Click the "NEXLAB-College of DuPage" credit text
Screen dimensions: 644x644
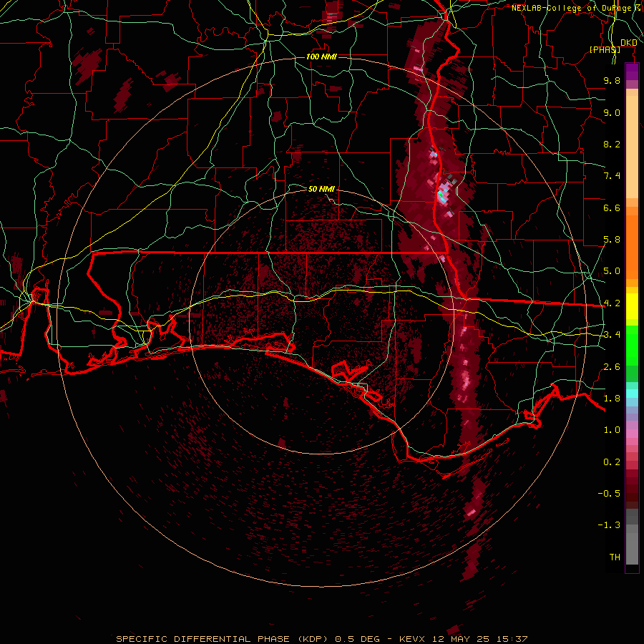tap(571, 8)
